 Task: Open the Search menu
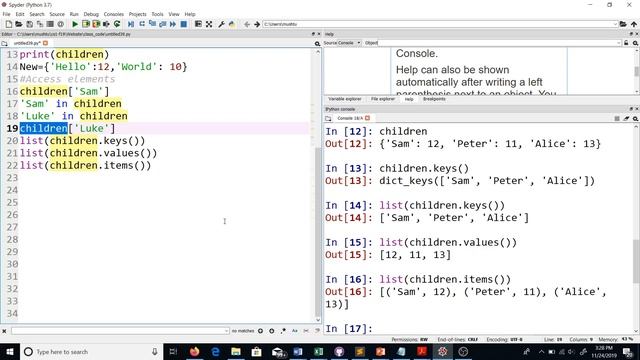tap(37, 14)
